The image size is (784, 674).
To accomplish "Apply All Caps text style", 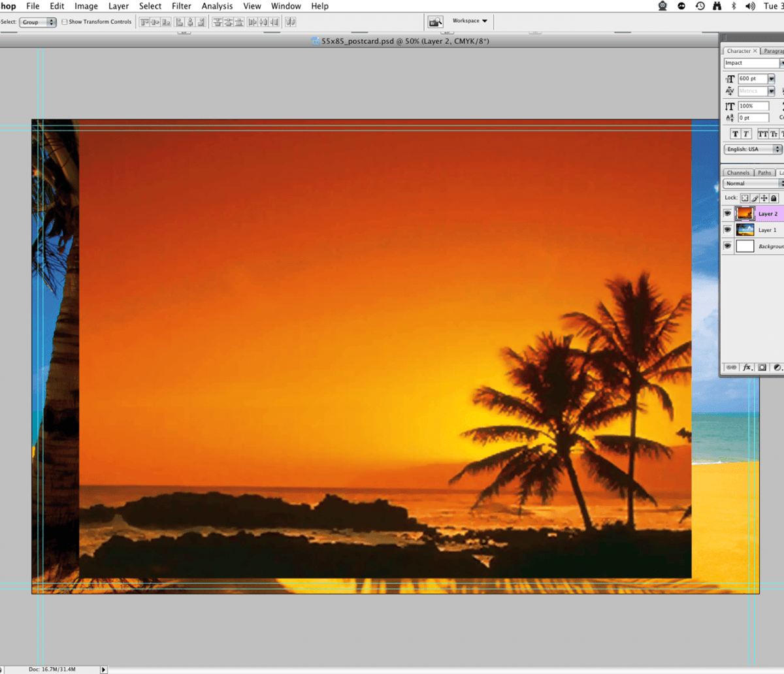I will click(x=762, y=134).
